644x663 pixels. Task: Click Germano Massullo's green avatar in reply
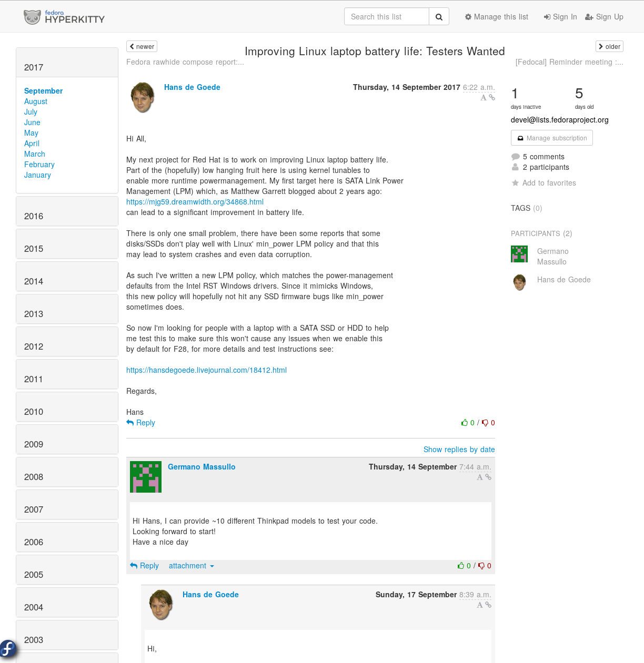coord(146,477)
